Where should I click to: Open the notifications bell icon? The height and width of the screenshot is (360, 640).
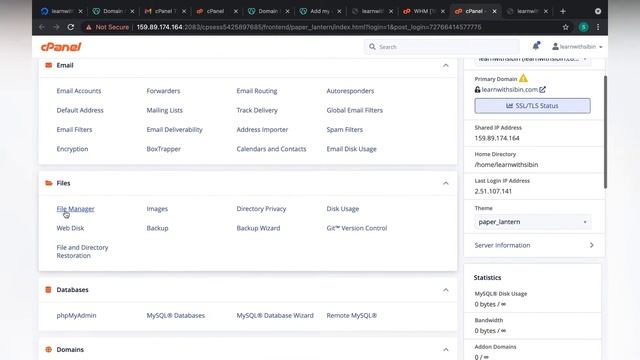tap(536, 46)
